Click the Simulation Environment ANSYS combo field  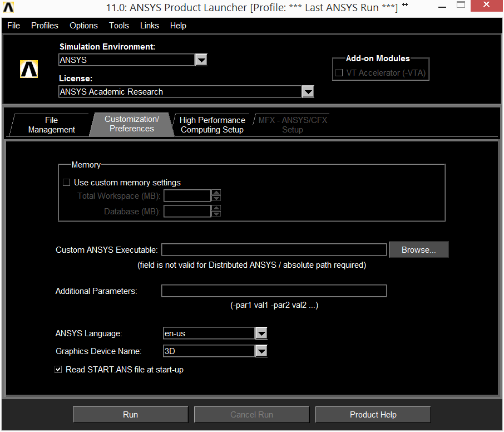[x=127, y=60]
